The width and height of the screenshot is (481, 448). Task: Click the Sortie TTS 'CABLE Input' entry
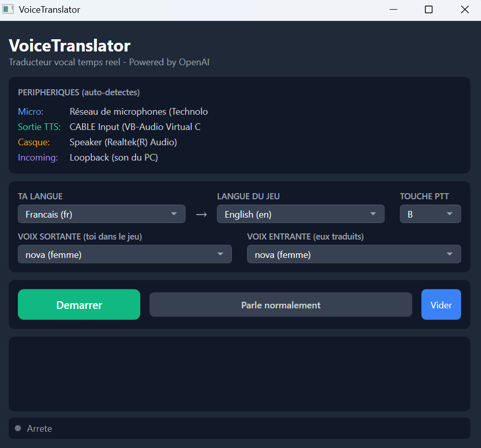(x=135, y=126)
